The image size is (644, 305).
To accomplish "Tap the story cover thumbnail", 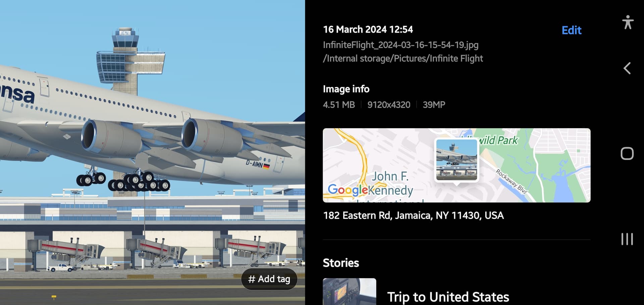I will tap(350, 292).
